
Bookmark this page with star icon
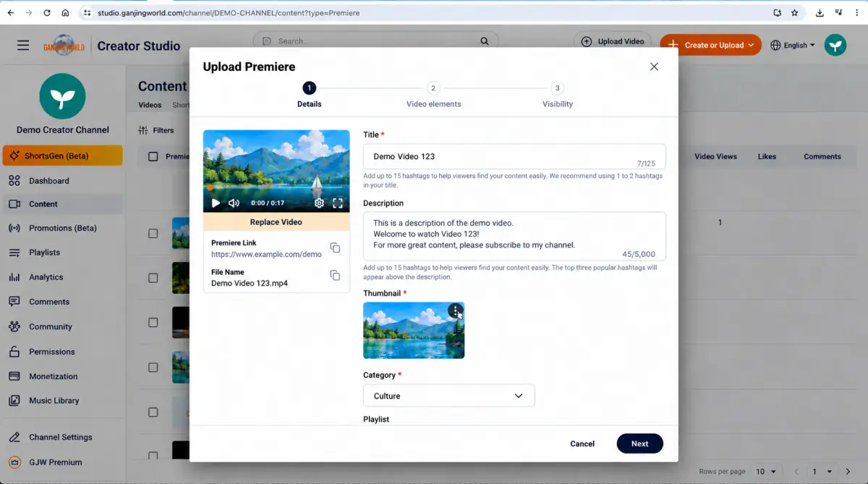click(794, 13)
